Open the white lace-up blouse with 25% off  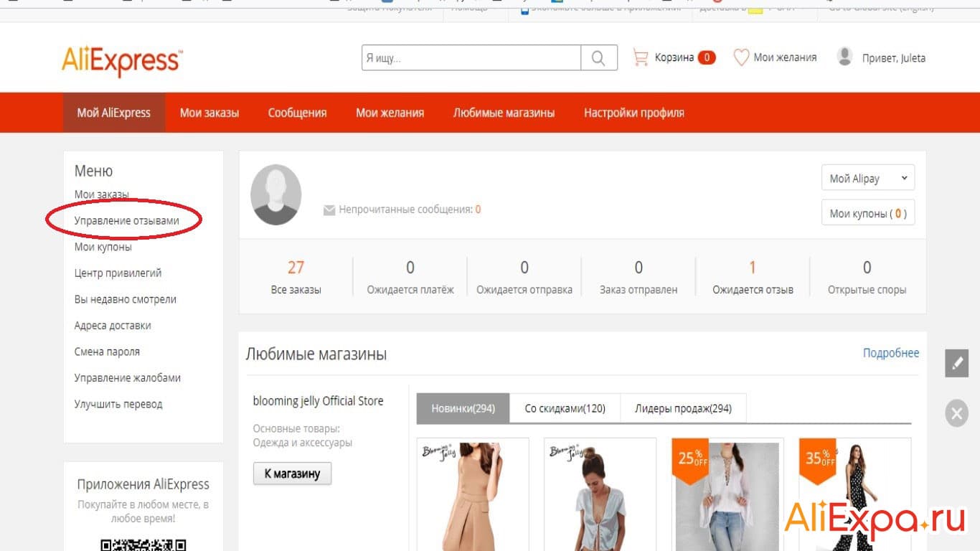[727, 494]
